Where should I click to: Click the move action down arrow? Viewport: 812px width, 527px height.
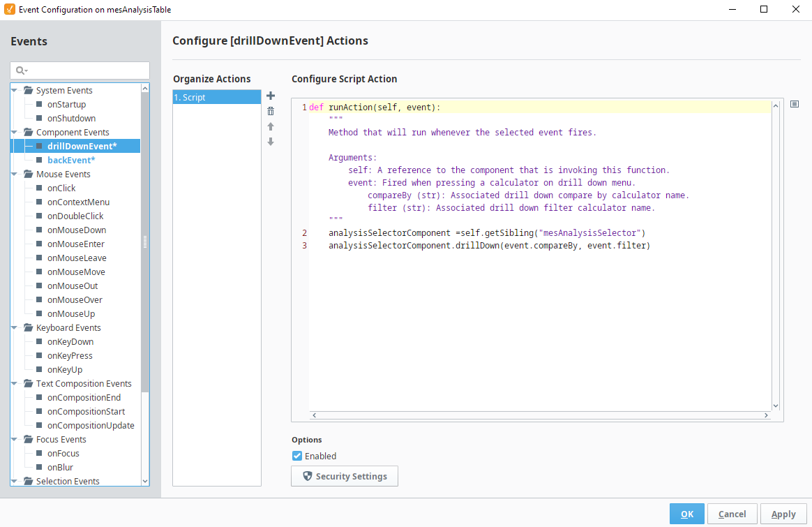(271, 142)
